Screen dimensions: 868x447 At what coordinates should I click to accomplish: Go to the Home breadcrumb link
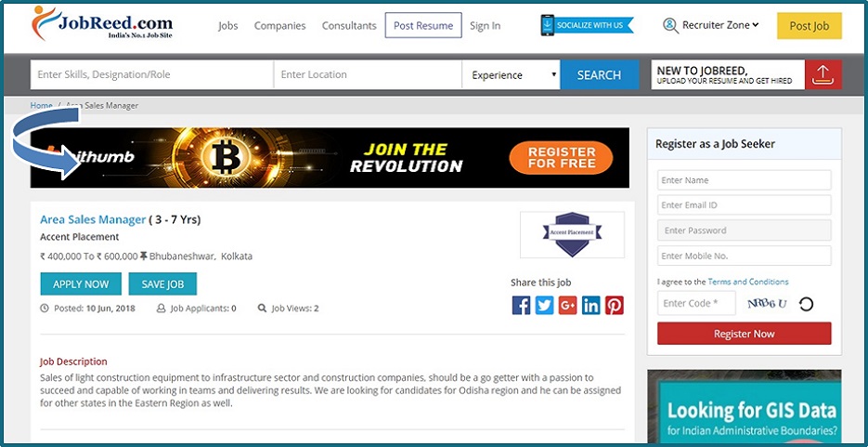[41, 105]
